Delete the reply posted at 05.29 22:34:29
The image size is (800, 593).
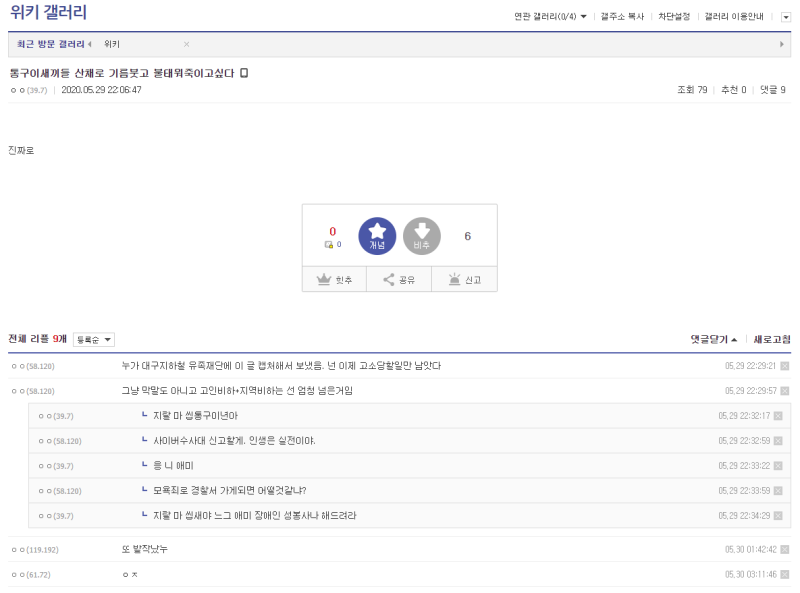click(x=778, y=516)
